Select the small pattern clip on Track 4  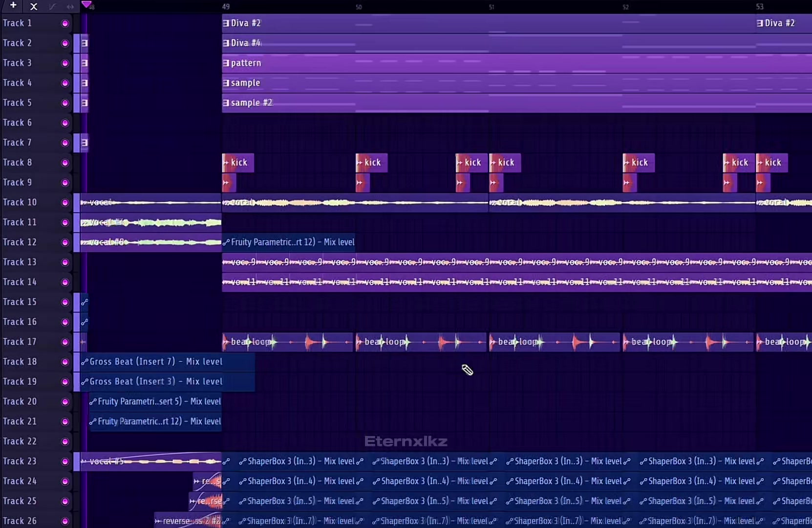pos(85,83)
